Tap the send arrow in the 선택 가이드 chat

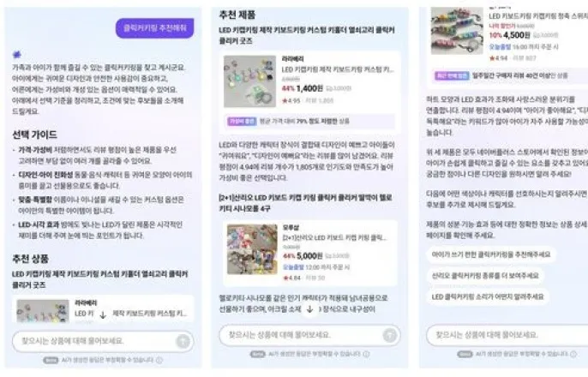(183, 341)
